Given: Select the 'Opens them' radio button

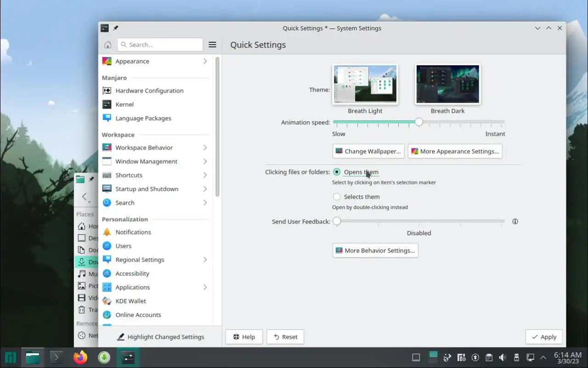Looking at the screenshot, I should [x=337, y=172].
